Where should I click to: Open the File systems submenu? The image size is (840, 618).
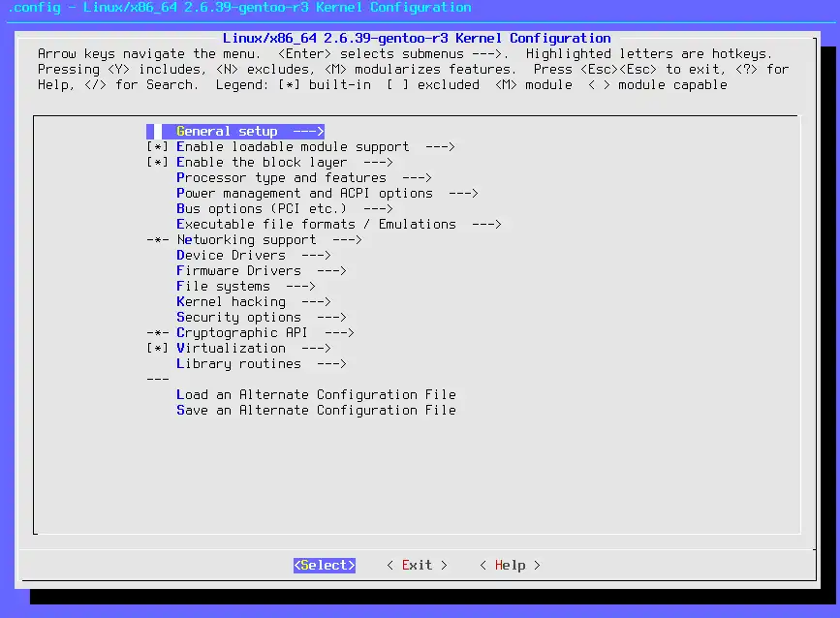coord(246,287)
